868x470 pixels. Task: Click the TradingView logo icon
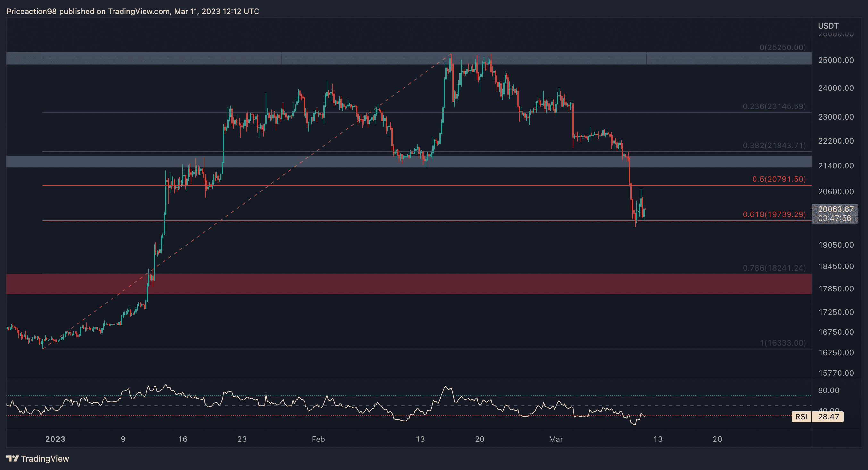[13, 458]
